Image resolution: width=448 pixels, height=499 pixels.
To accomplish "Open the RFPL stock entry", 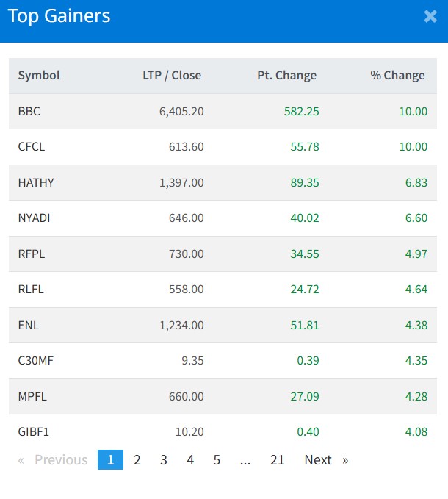I will point(32,254).
